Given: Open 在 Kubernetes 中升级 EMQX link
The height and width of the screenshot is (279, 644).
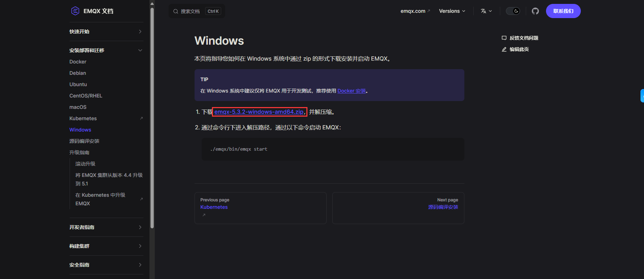Looking at the screenshot, I should (109, 199).
